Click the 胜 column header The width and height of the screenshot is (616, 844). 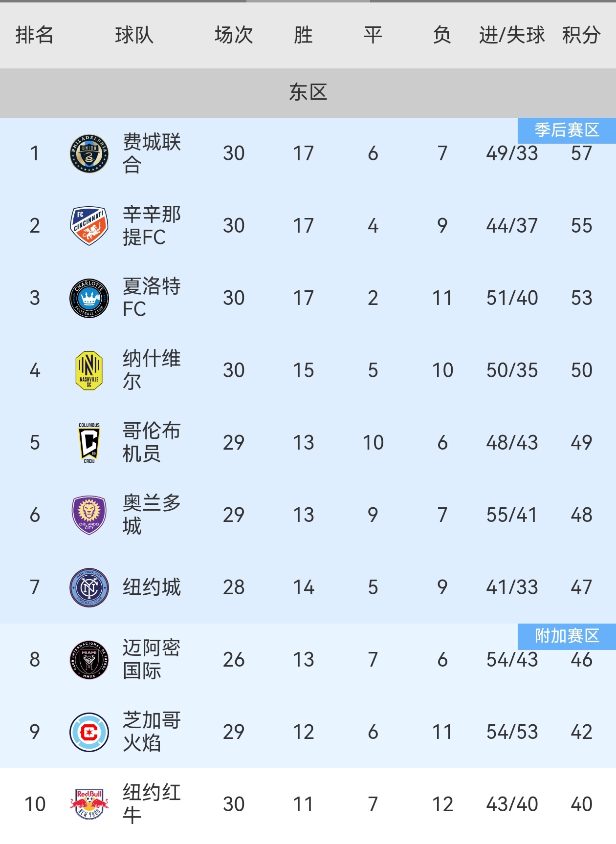click(303, 35)
